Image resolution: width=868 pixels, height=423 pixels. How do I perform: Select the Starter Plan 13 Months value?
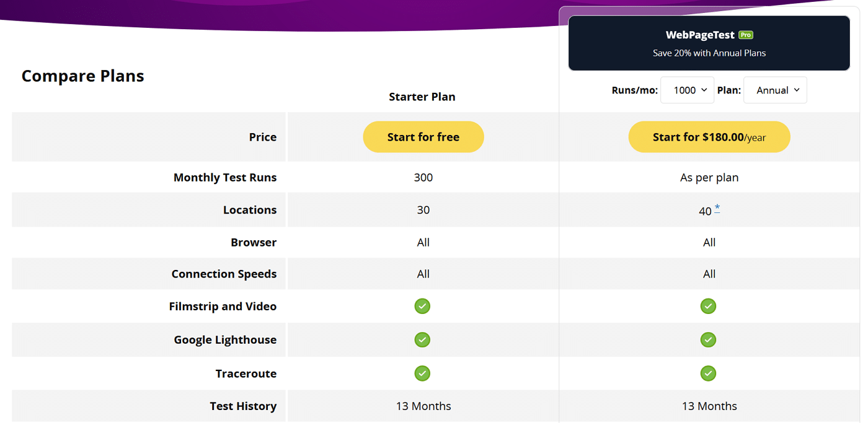point(423,406)
